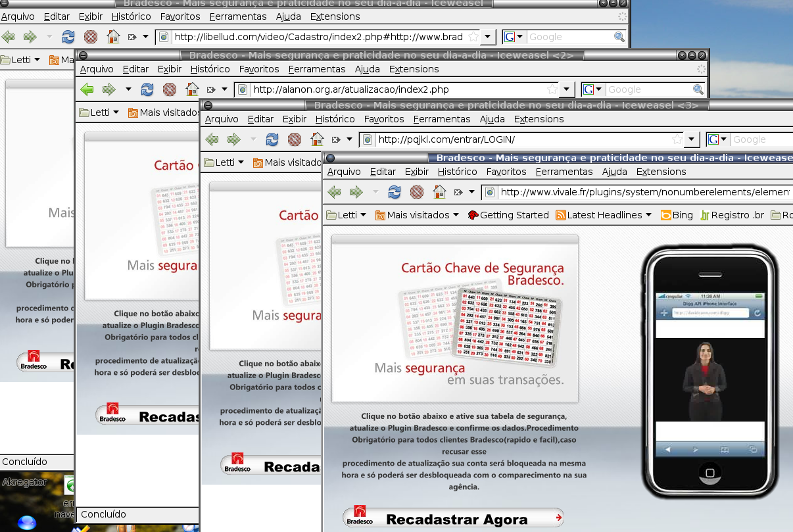Open the Getting Started bookmark

pos(508,215)
